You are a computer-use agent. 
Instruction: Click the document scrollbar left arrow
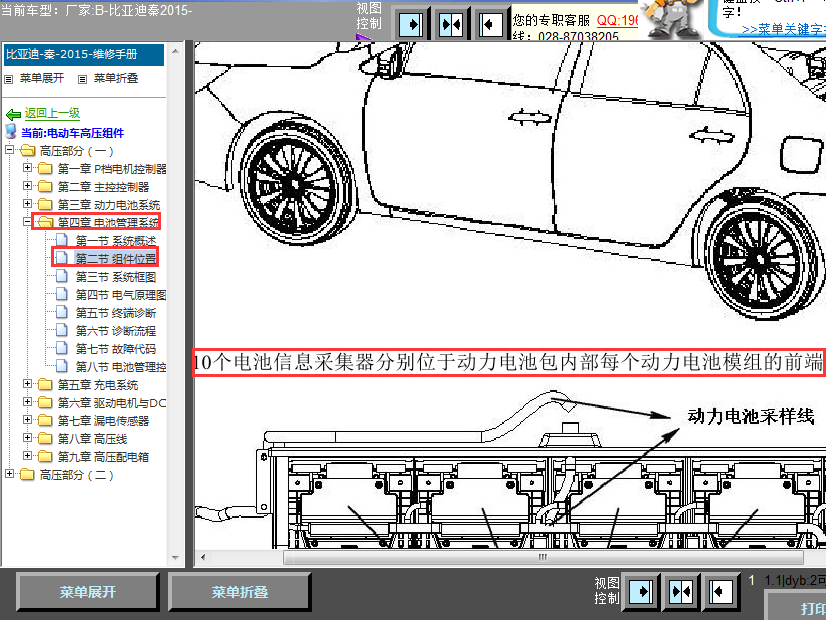pyautogui.click(x=203, y=557)
